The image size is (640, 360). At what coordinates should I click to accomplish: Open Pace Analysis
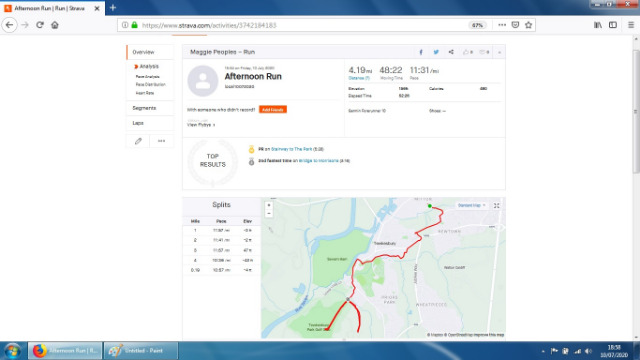point(147,77)
